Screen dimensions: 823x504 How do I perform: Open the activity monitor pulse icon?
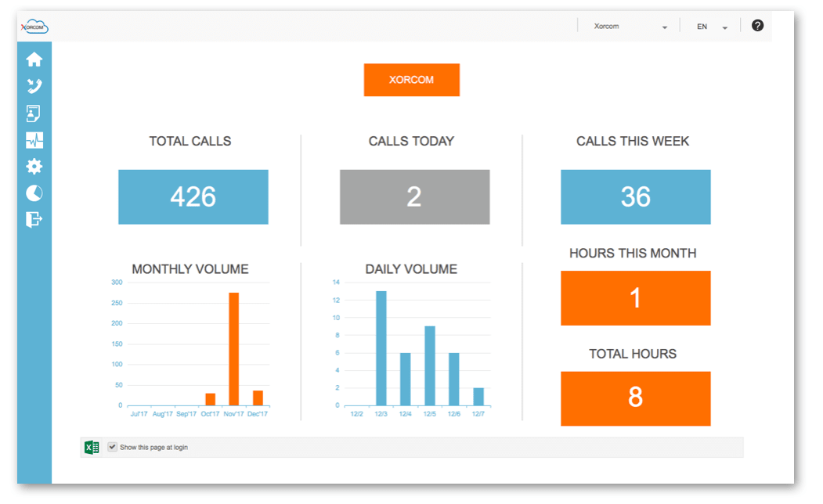(x=34, y=140)
